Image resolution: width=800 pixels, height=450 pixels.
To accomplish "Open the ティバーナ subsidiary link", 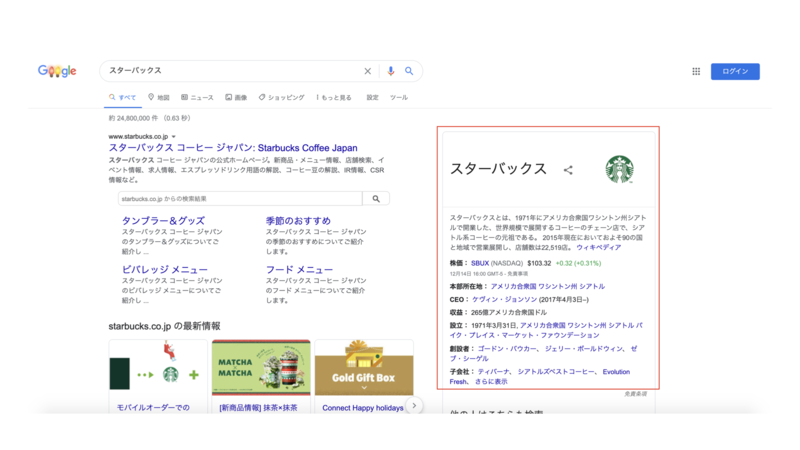I will 493,371.
